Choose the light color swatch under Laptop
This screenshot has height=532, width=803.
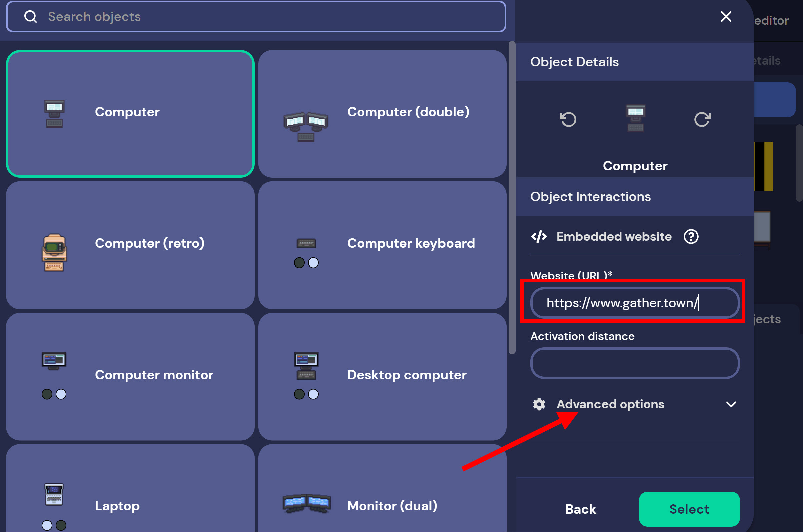[47, 525]
